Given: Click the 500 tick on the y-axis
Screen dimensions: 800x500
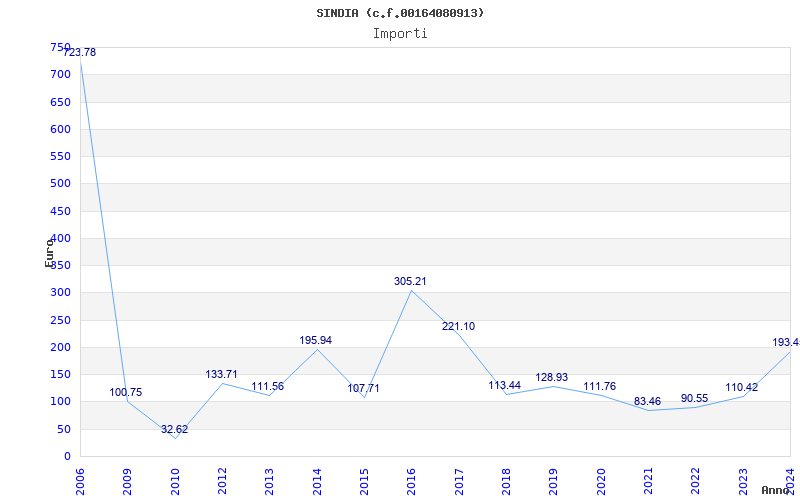Looking at the screenshot, I should point(60,183).
